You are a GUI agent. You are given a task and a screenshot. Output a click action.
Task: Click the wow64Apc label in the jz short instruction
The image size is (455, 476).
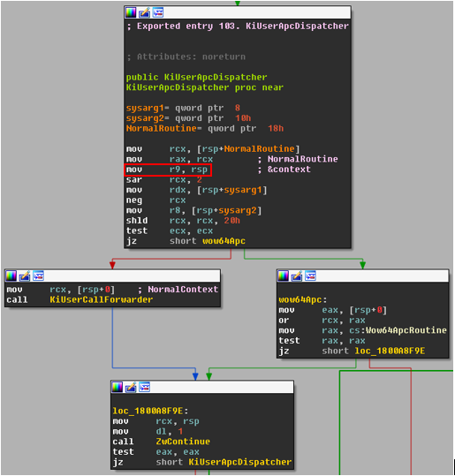coord(224,241)
